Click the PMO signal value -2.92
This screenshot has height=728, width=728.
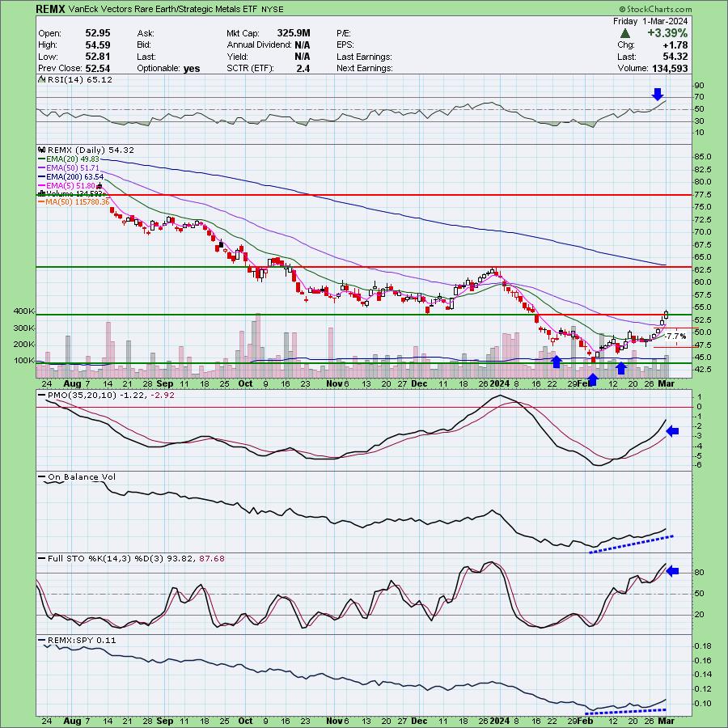point(163,395)
